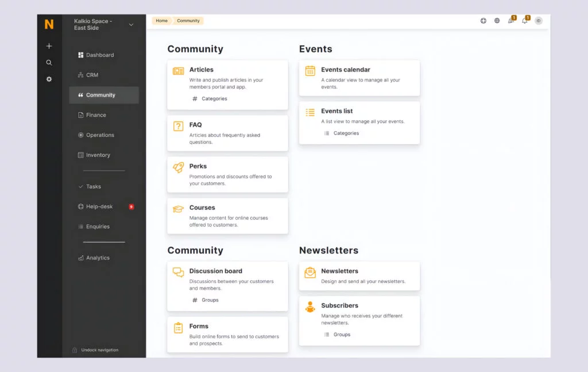588x372 pixels.
Task: Click the bell notification icon in top bar
Action: [524, 21]
